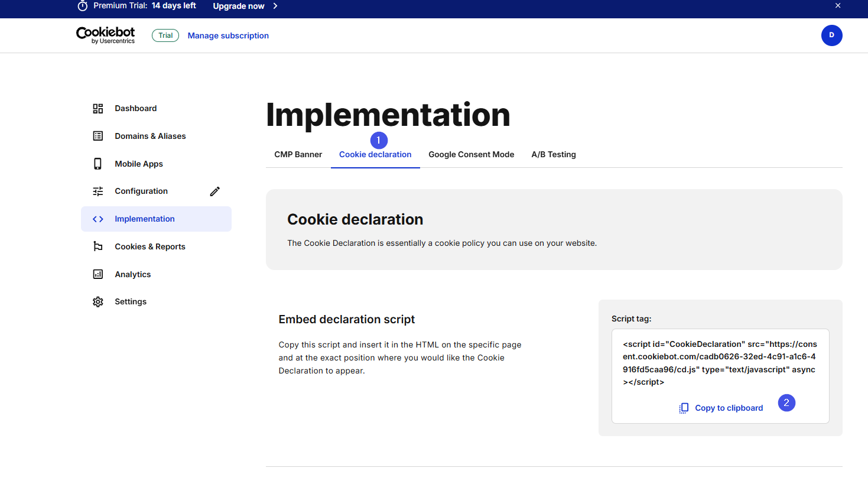The image size is (868, 484).
Task: Click the "14 days left" trial text
Action: click(174, 5)
